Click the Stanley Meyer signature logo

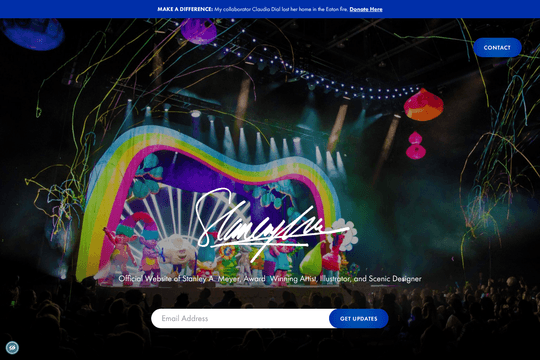(273, 225)
